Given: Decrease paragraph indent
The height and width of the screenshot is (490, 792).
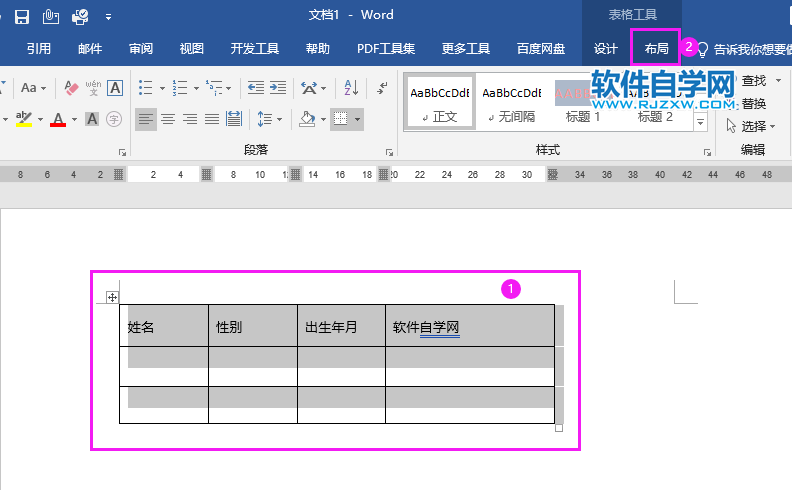Looking at the screenshot, I should (x=256, y=88).
